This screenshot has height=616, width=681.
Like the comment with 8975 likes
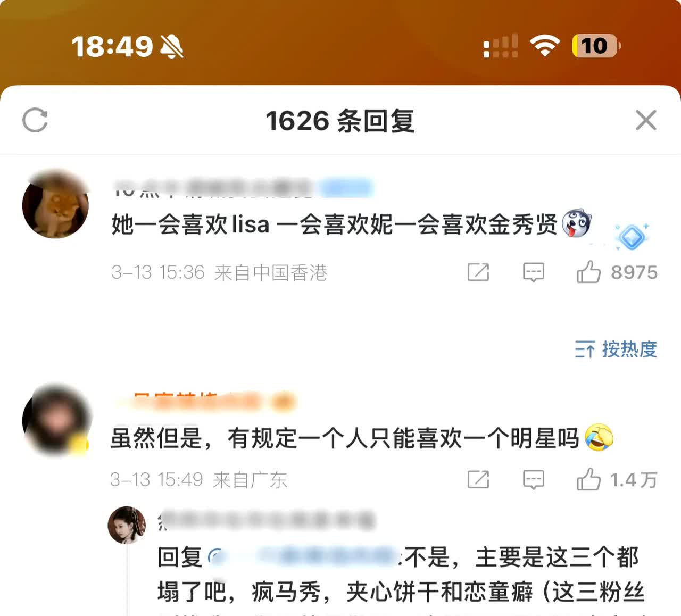589,272
